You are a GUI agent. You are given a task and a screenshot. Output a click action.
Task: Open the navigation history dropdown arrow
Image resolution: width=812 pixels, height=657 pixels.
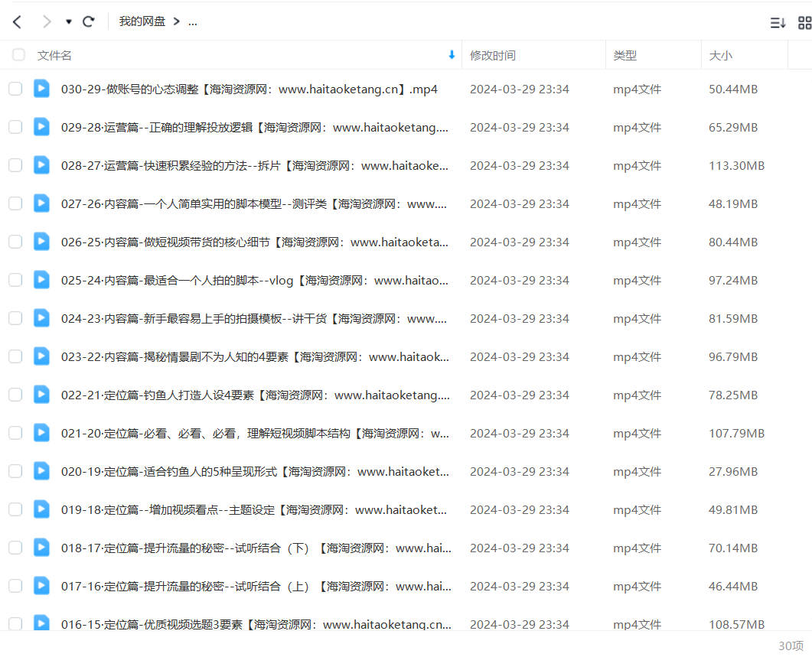68,21
